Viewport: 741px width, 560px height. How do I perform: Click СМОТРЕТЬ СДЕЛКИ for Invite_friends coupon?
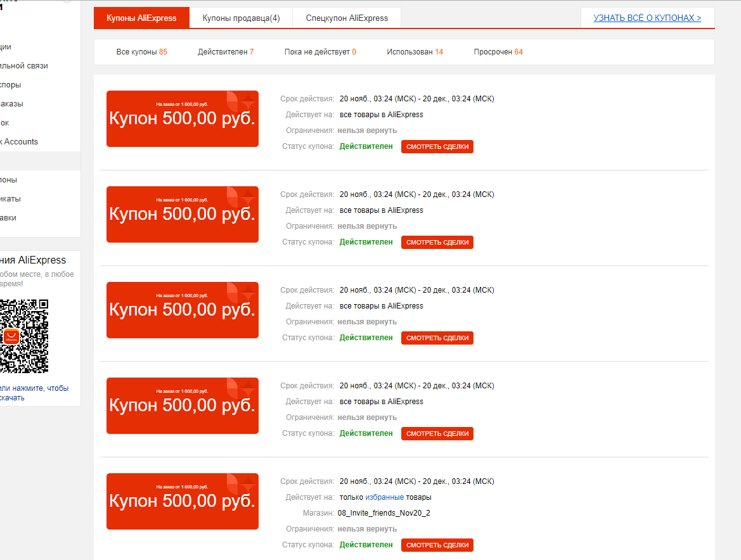click(437, 545)
